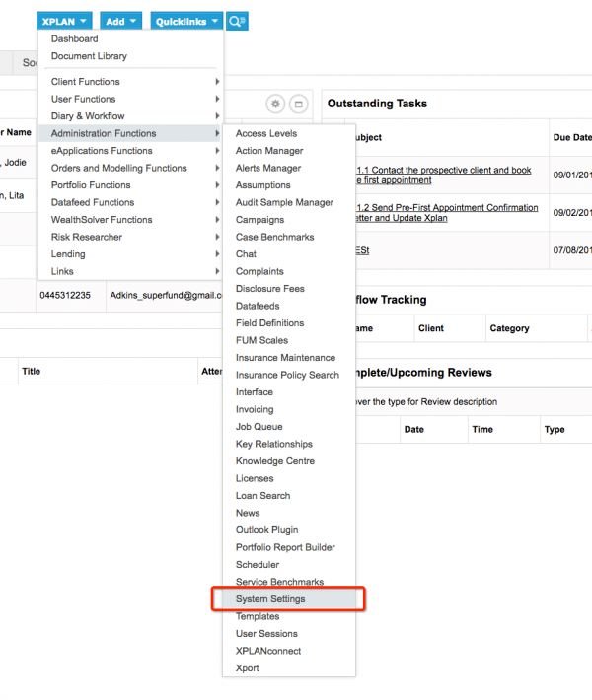Expand Client Functions submenu arrow
Image resolution: width=592 pixels, height=700 pixels.
(x=217, y=81)
